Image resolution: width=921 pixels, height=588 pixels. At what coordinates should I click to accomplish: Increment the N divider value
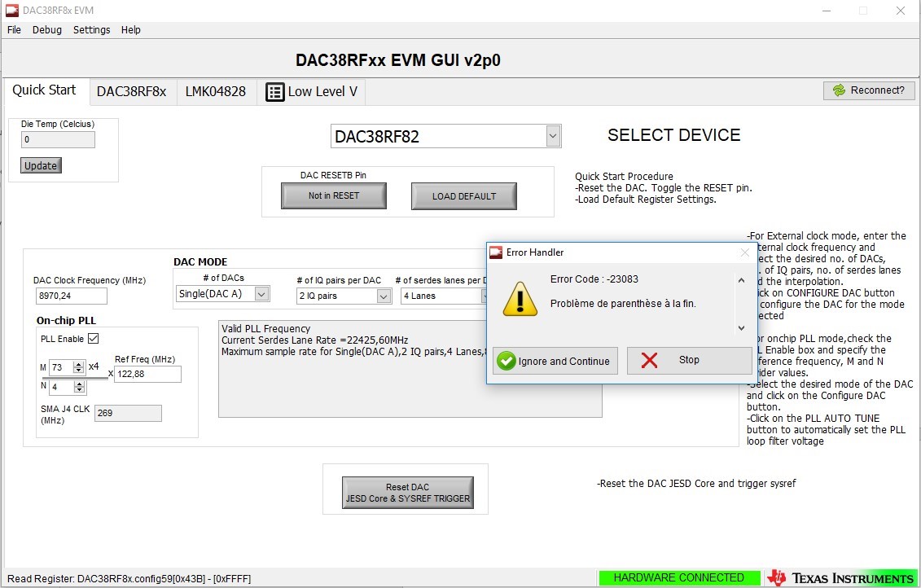click(79, 384)
